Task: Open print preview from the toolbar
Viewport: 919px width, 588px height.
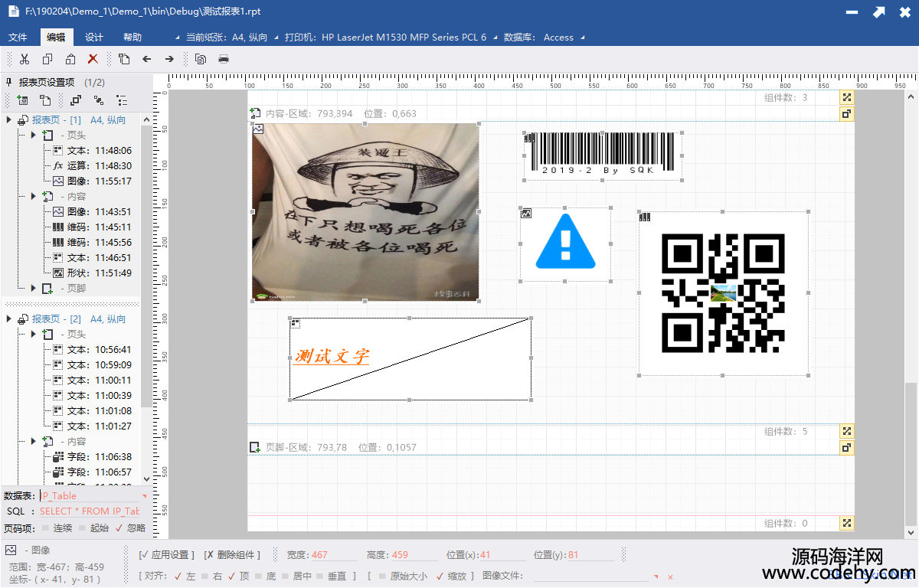Action: (x=201, y=59)
